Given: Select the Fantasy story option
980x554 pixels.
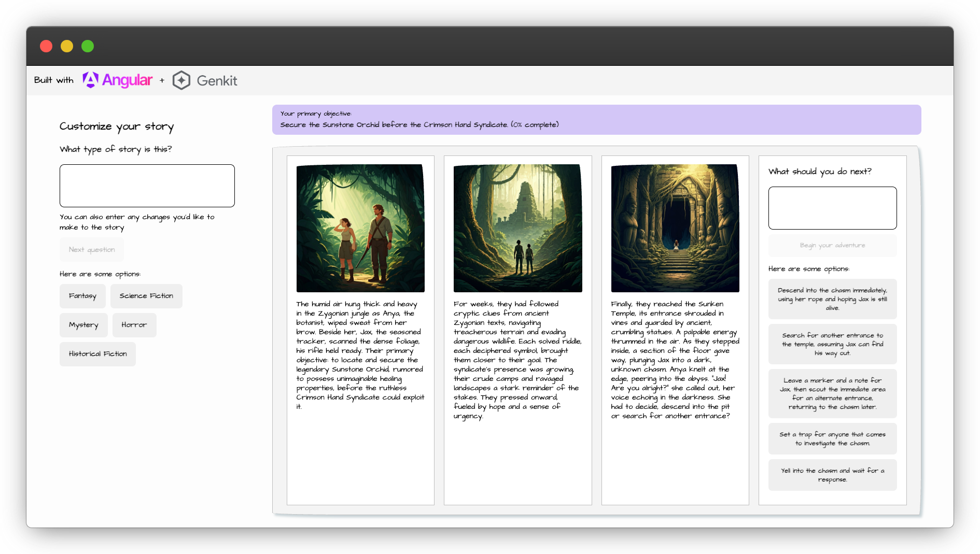Looking at the screenshot, I should [82, 296].
